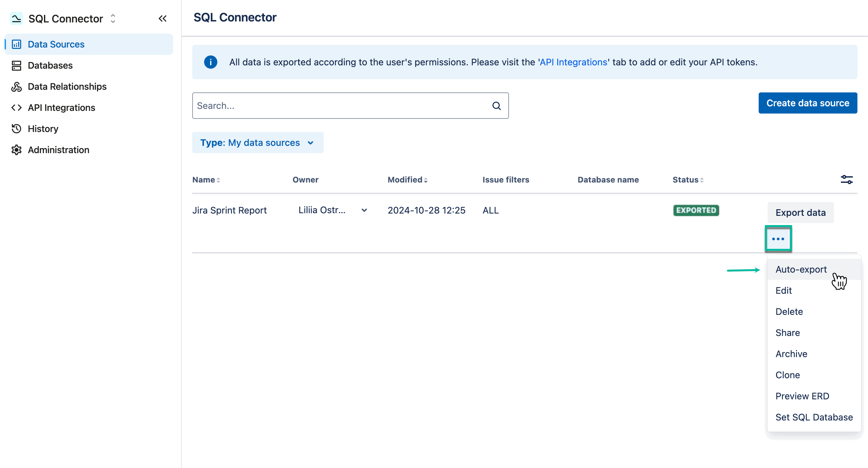Open the Type: My data sources filter
The width and height of the screenshot is (868, 468).
(x=257, y=143)
